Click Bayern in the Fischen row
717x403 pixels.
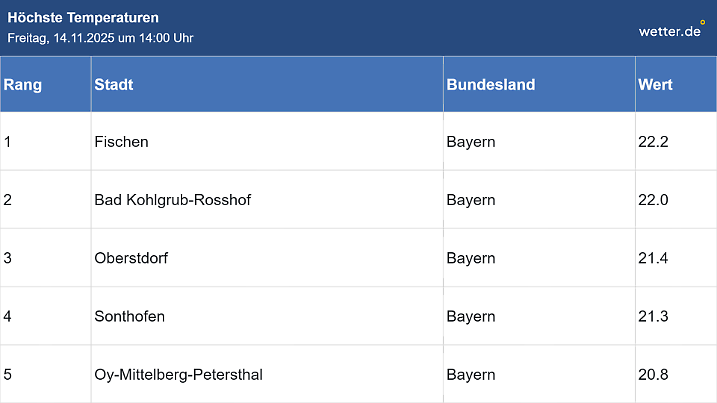[x=471, y=142]
